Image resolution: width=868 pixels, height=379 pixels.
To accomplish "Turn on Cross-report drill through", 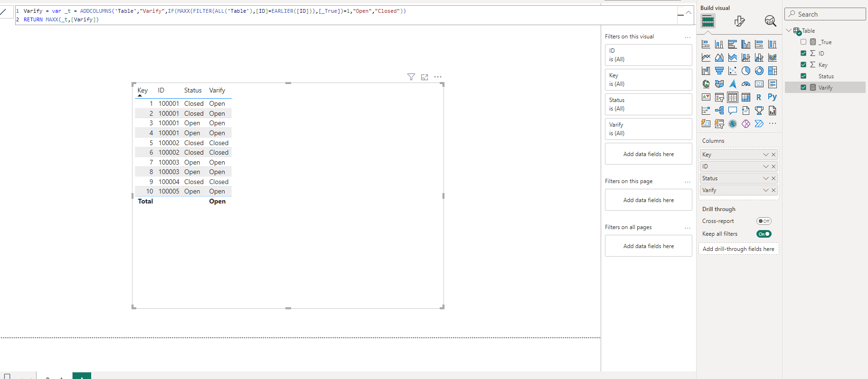I will pos(764,221).
